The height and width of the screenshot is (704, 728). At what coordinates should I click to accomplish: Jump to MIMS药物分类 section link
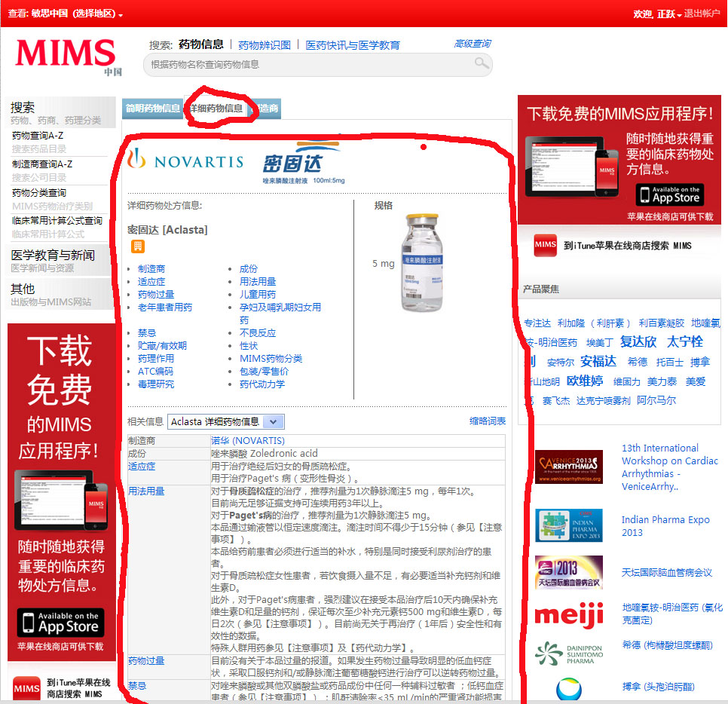pos(271,359)
